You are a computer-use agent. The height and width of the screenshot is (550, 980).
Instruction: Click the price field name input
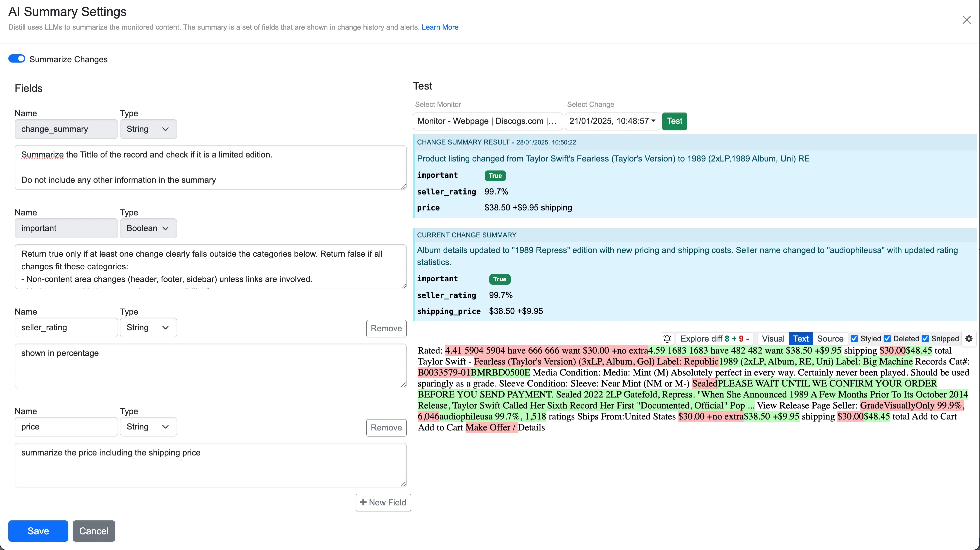66,426
